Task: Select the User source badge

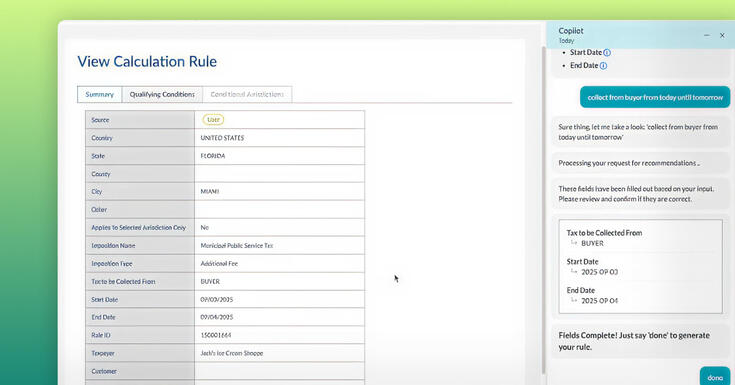Action: pyautogui.click(x=213, y=120)
